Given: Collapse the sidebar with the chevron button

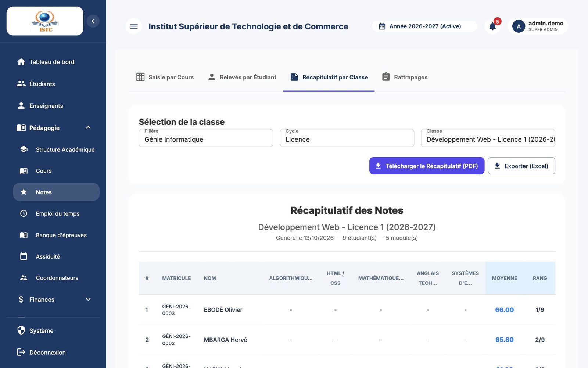Looking at the screenshot, I should 93,21.
